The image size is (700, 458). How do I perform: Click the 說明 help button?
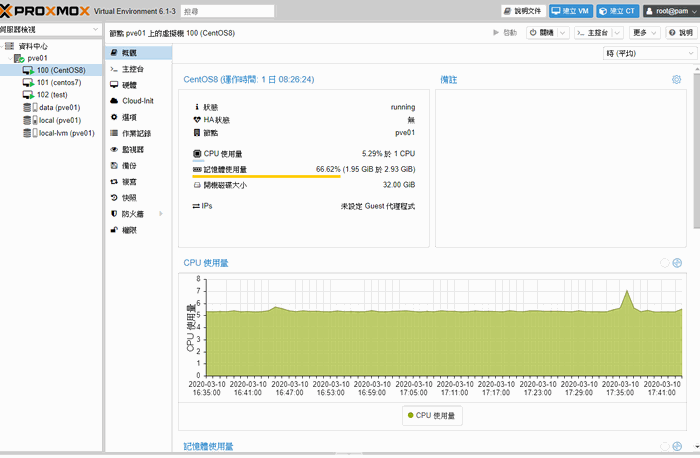[x=681, y=33]
